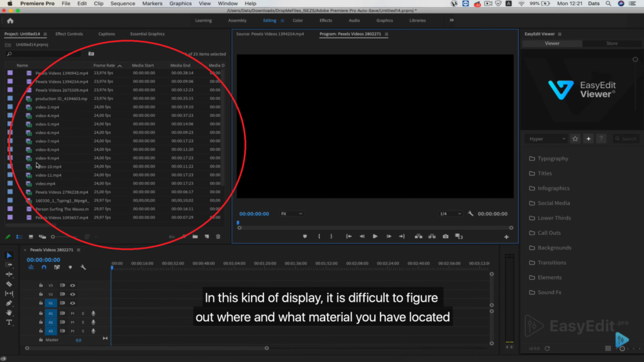Select the Pen tool
The height and width of the screenshot is (362, 644).
point(9,304)
